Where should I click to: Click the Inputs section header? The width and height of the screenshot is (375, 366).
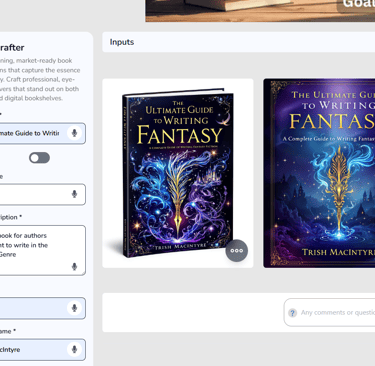pyautogui.click(x=238, y=42)
